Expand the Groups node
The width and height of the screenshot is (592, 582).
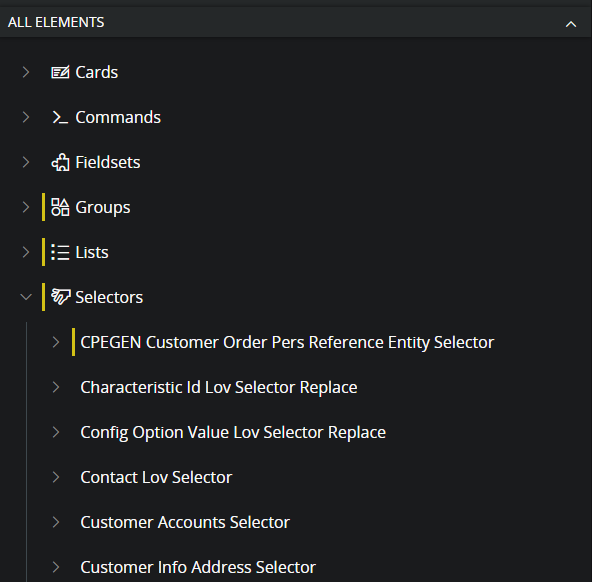pyautogui.click(x=26, y=207)
